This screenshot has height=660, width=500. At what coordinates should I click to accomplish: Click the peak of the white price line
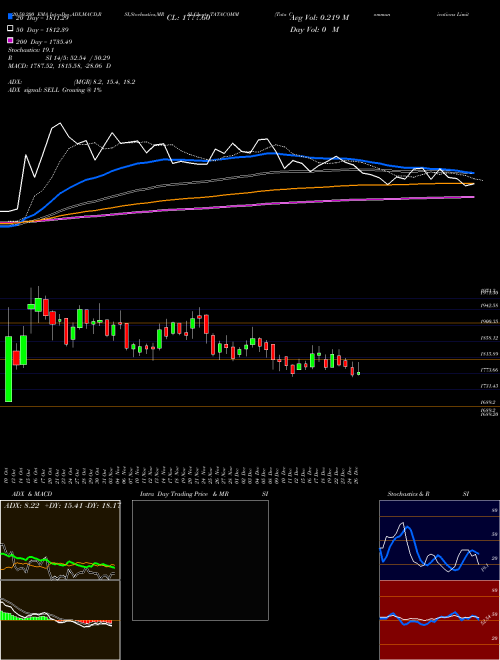60,123
